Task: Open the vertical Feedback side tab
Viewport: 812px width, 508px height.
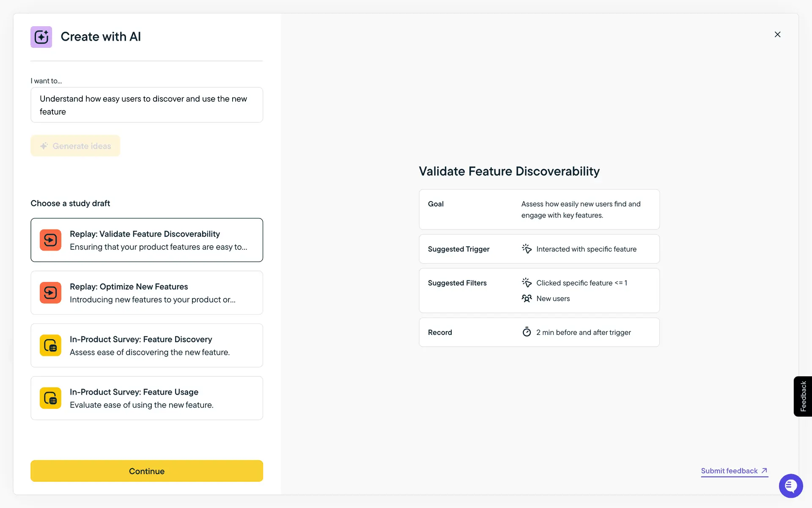Action: click(803, 396)
